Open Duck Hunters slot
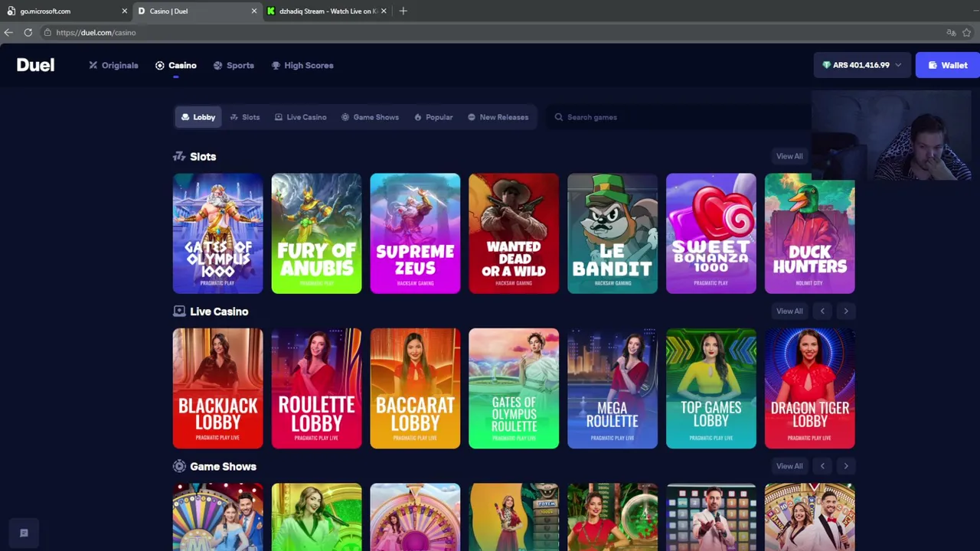980x551 pixels. (810, 233)
